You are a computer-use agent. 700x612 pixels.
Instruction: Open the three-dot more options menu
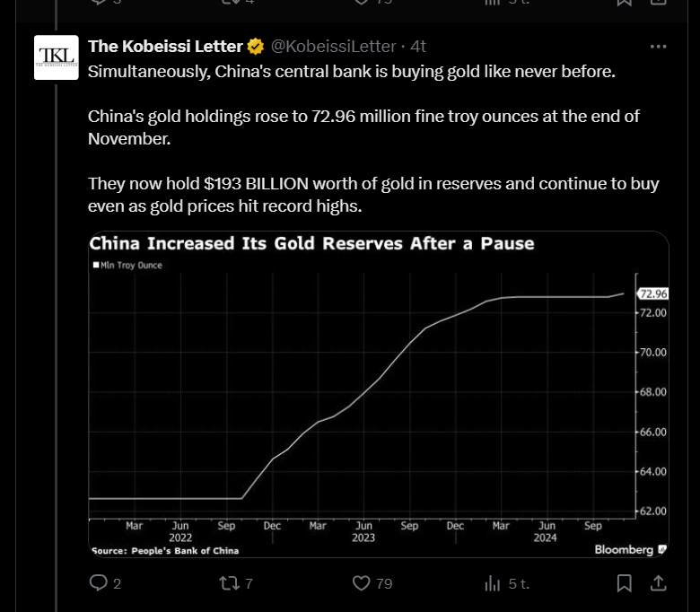(x=659, y=47)
